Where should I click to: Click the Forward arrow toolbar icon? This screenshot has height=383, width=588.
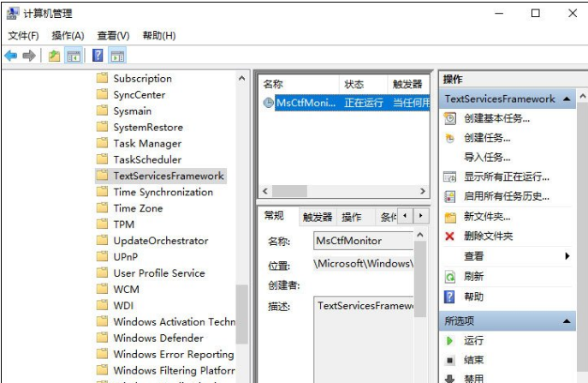(x=29, y=56)
